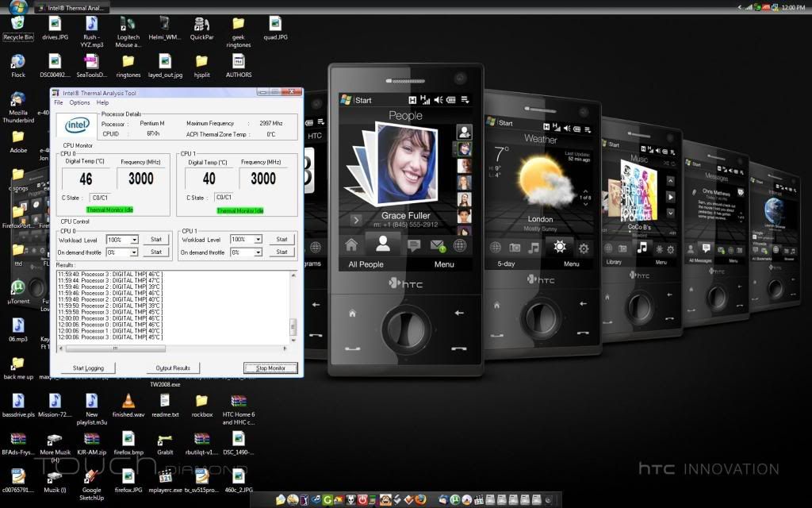Select the geek ringtones folder icon
Screen dimensions: 812x508
(238, 32)
